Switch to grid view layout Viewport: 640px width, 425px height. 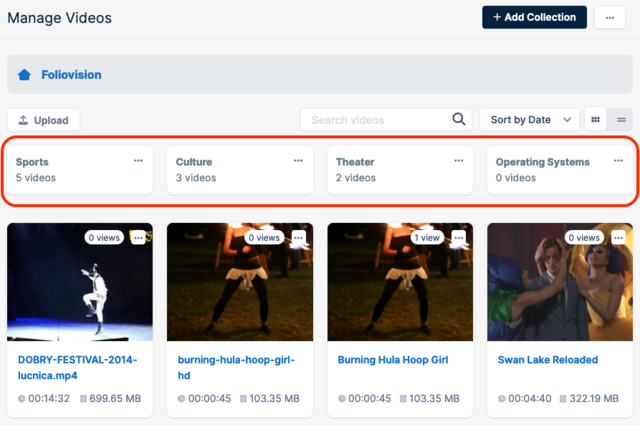click(x=596, y=120)
